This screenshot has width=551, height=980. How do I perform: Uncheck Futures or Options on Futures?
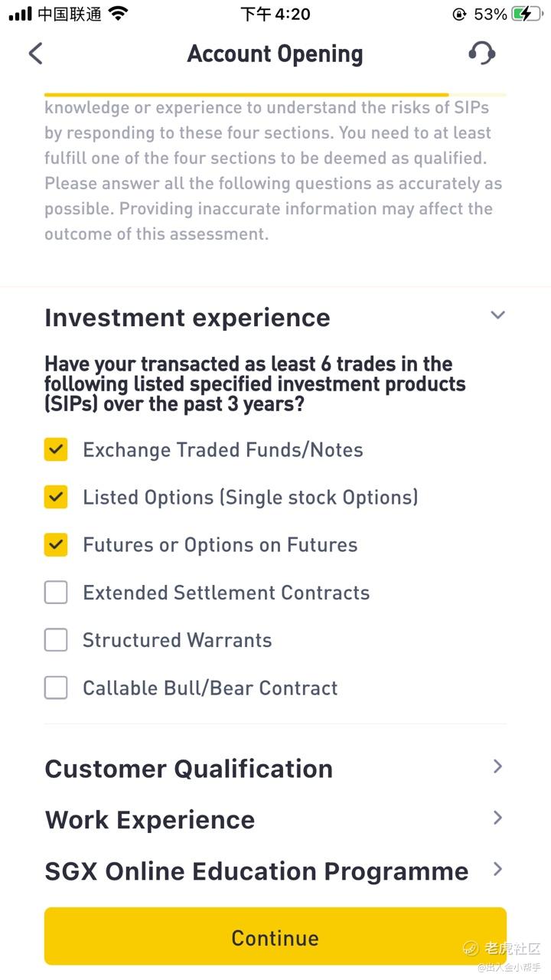[56, 545]
